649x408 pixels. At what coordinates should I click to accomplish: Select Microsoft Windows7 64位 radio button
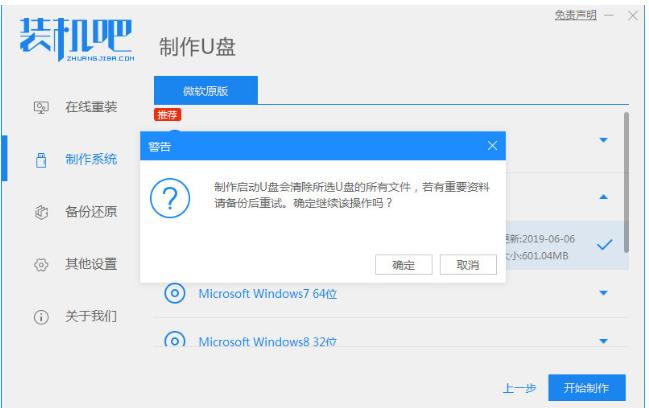click(175, 293)
